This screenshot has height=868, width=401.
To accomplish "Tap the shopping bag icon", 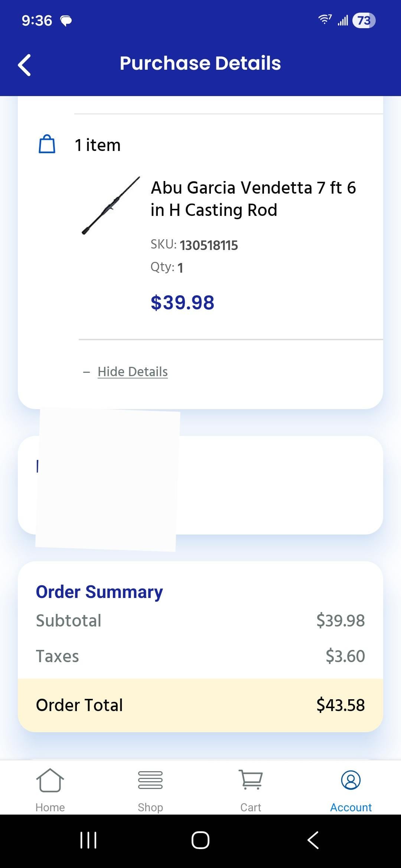I will (x=47, y=144).
